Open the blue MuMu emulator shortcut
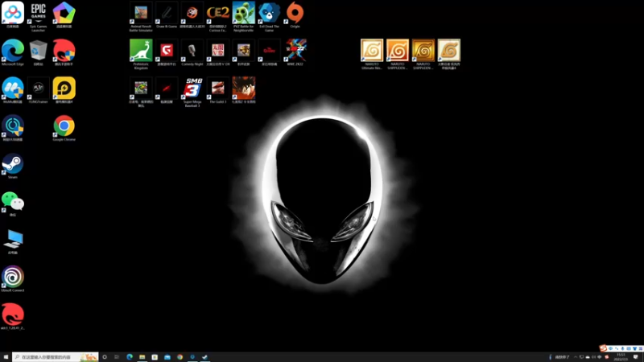 point(13,90)
